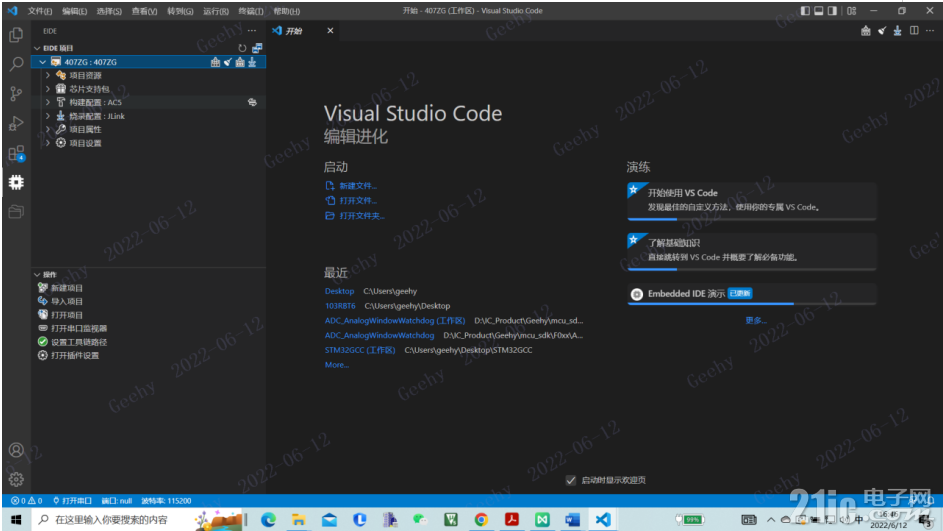The image size is (943, 531).
Task: Open the Accounts menu icon
Action: coord(16,450)
